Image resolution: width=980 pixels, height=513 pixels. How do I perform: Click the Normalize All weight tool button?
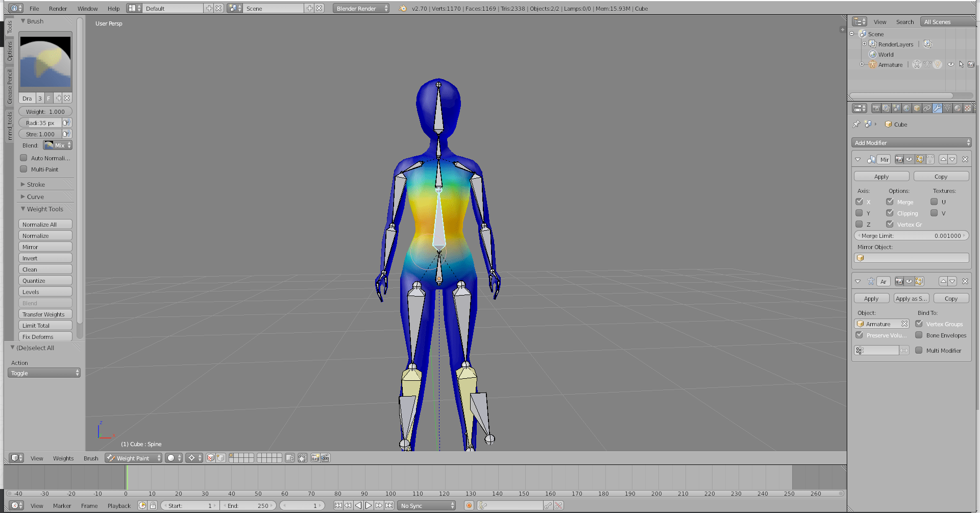pos(45,224)
